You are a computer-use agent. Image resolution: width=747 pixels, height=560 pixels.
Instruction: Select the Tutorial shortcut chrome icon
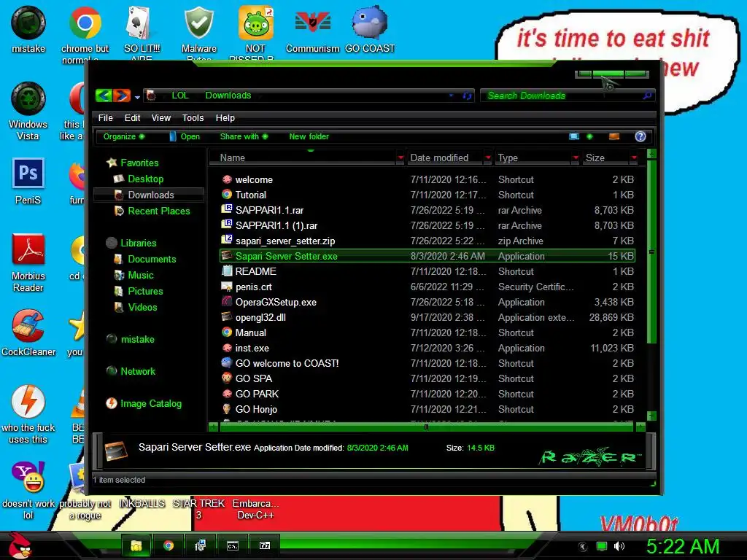coord(227,195)
